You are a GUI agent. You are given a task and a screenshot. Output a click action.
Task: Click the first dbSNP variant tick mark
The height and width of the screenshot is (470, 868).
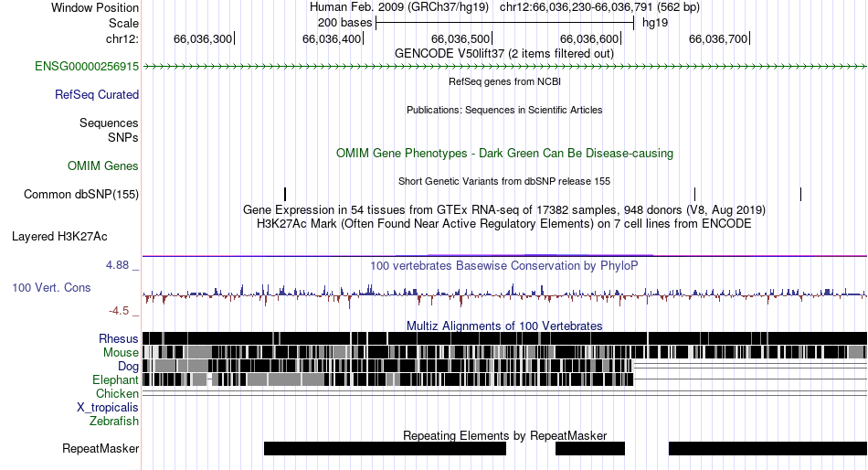click(x=285, y=194)
